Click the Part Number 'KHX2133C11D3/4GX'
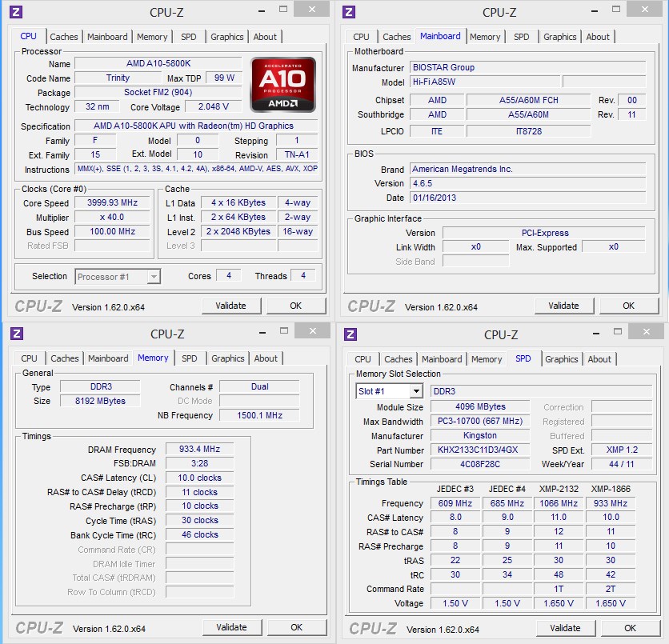 pos(480,450)
